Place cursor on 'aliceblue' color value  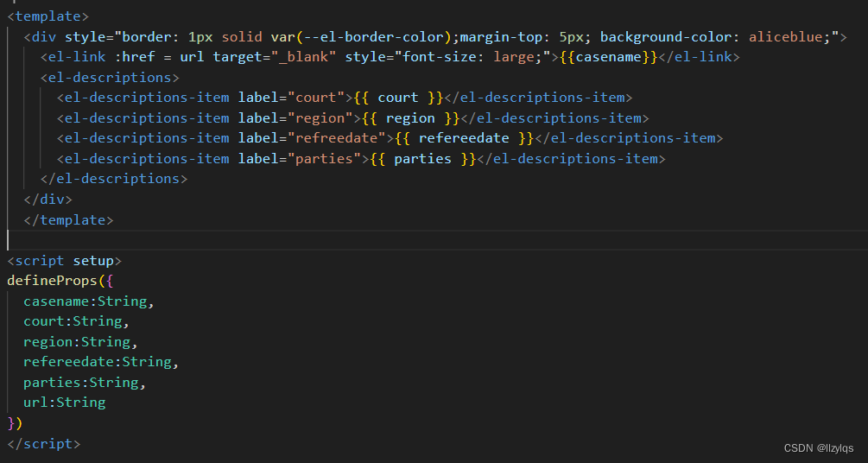point(785,37)
